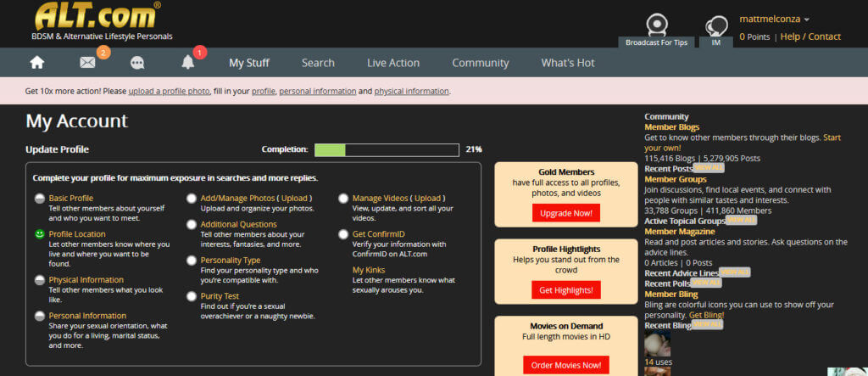Click the Upgrade Now! button
868x376 pixels.
coord(566,213)
